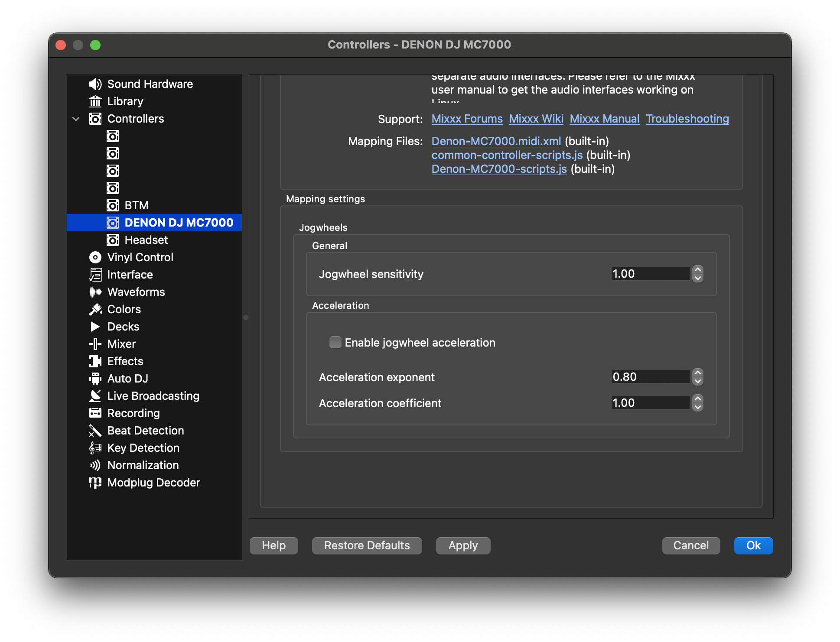Select Headset controller in the list
The image size is (840, 642).
(146, 240)
